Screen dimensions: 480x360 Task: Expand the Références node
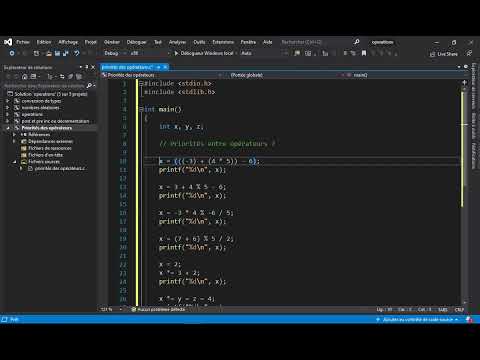point(14,135)
